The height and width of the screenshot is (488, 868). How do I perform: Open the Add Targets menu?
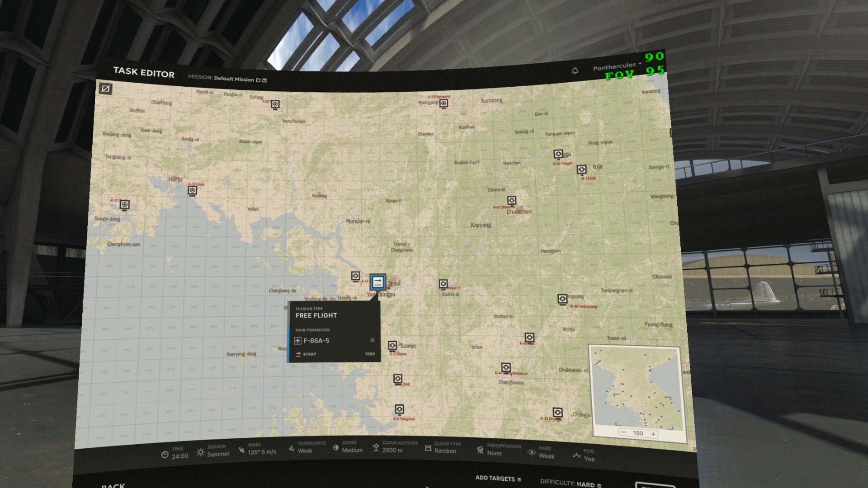(498, 479)
